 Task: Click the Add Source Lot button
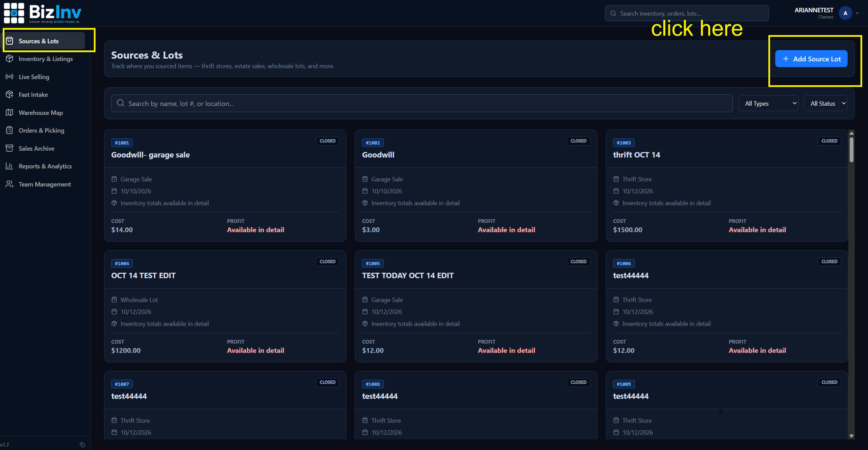811,59
